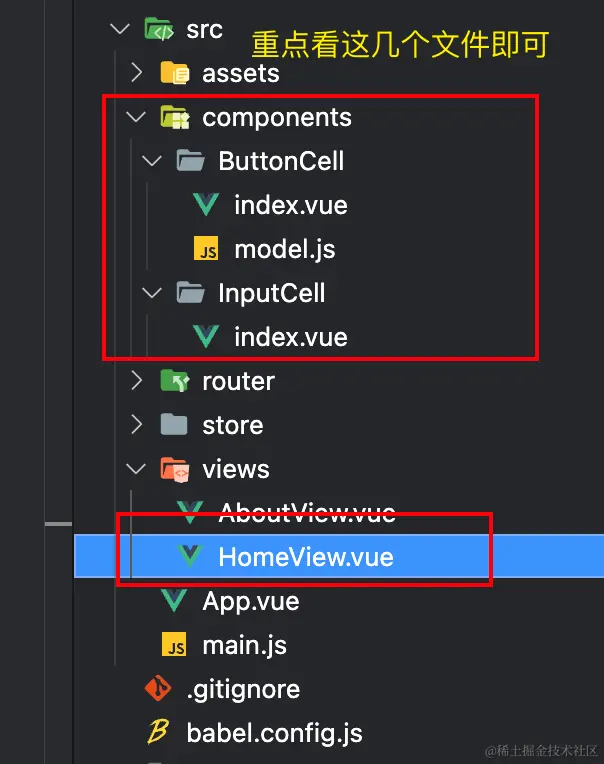The width and height of the screenshot is (604, 764).
Task: Open App.vue file
Action: pos(250,601)
